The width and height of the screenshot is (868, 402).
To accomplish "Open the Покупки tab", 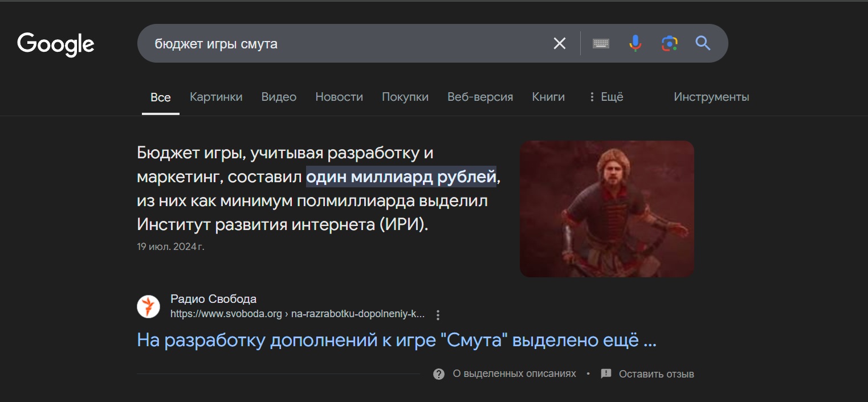I will [x=405, y=97].
